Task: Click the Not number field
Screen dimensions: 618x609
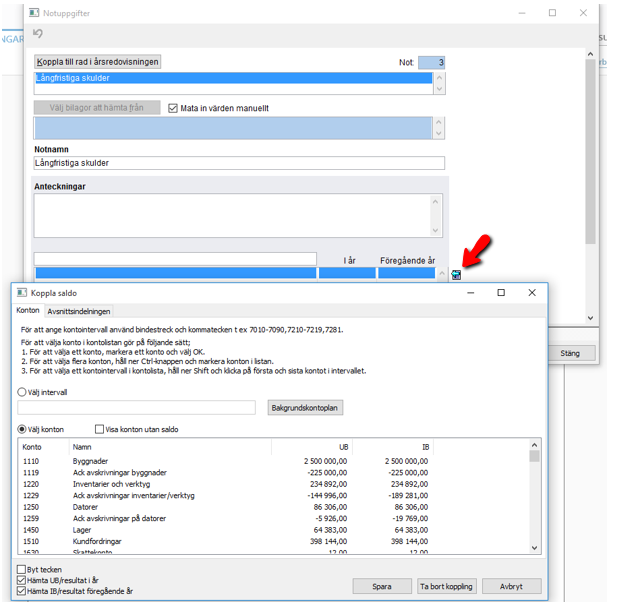Action: point(431,62)
